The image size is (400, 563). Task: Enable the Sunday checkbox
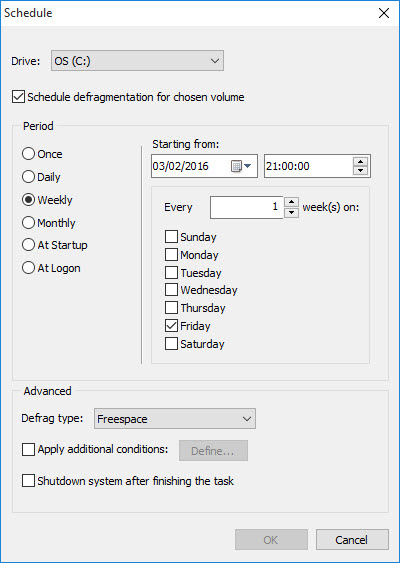(x=171, y=237)
